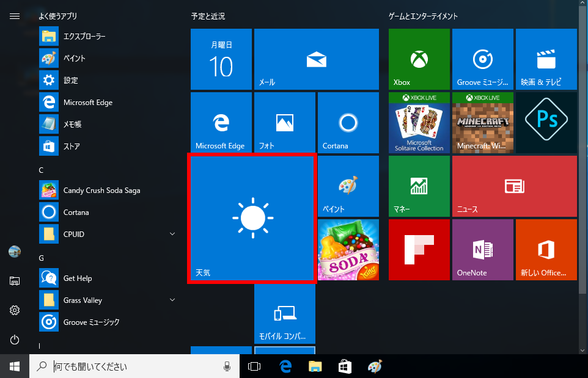
Task: Open the Movies & TV tile
Action: point(546,59)
